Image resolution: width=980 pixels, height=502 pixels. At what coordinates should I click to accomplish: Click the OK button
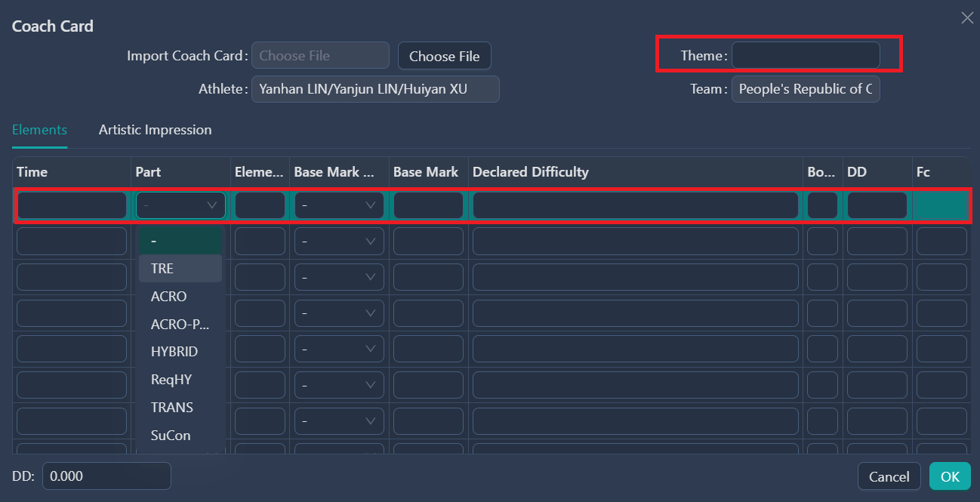[x=950, y=476]
